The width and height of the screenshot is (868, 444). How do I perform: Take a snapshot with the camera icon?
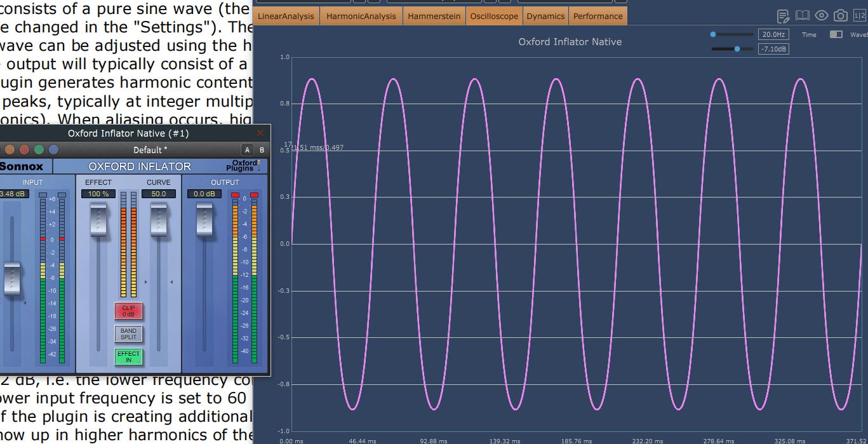click(840, 16)
